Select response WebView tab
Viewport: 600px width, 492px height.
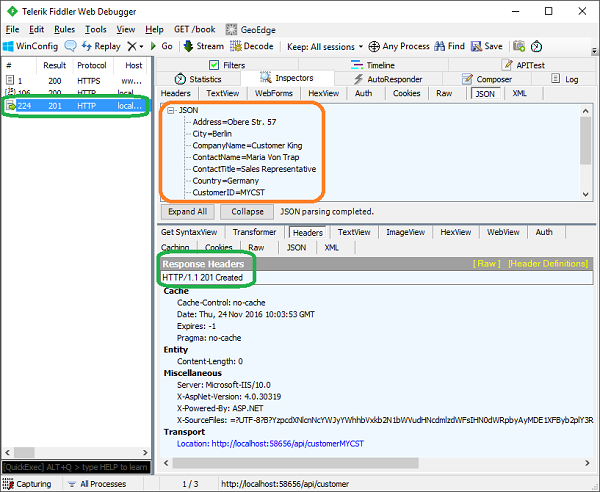(503, 232)
